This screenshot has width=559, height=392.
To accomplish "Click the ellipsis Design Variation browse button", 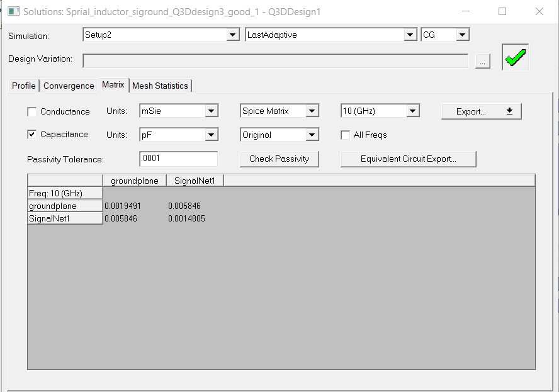I will click(x=482, y=61).
